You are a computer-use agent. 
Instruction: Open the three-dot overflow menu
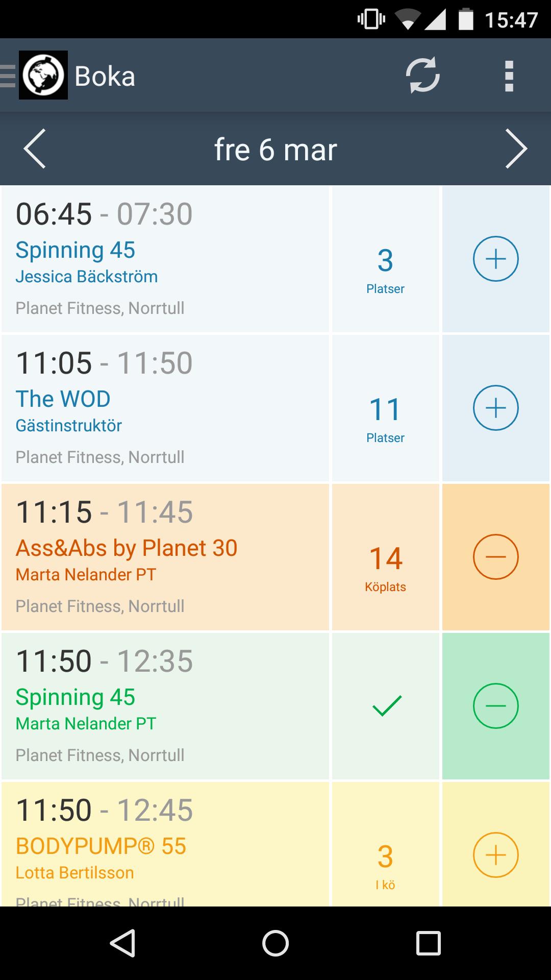(509, 76)
